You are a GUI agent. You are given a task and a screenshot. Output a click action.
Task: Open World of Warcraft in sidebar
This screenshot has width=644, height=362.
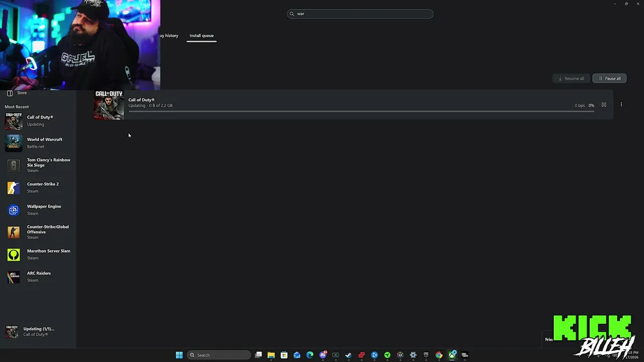pos(38,143)
